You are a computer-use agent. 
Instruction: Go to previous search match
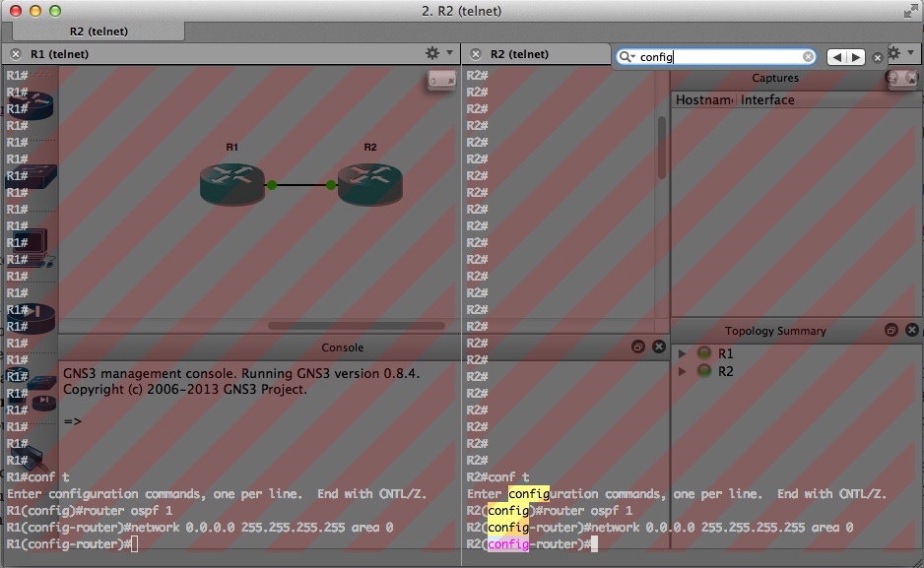[x=836, y=57]
